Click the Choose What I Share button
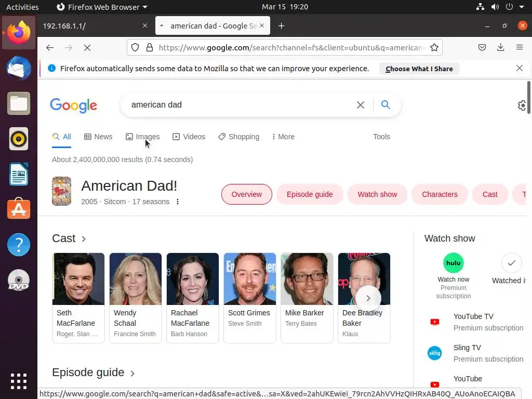Viewport: 532px width, 399px height. click(x=419, y=69)
